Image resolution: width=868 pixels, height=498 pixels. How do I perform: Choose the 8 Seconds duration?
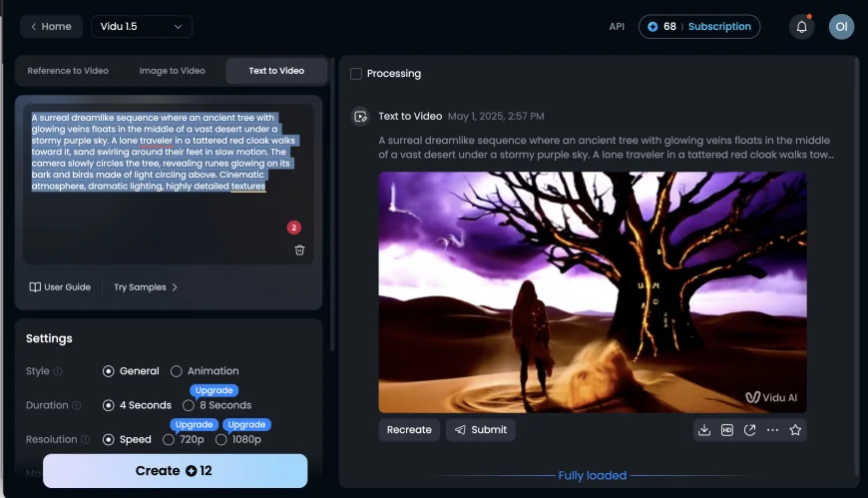tap(189, 405)
